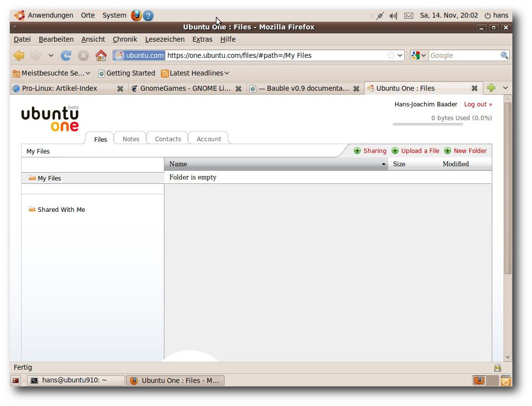The height and width of the screenshot is (406, 532).
Task: Click the Stop loading icon
Action: coord(83,55)
